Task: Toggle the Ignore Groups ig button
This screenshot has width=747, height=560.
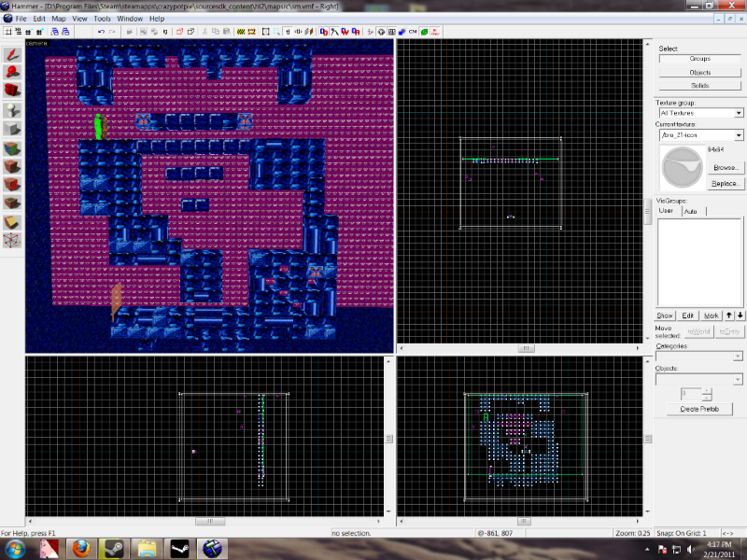Action: [165, 32]
